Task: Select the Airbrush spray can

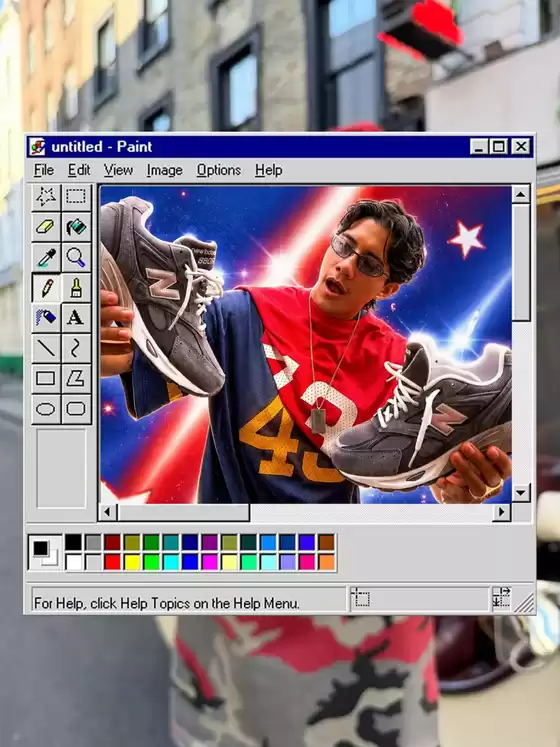Action: (46, 318)
